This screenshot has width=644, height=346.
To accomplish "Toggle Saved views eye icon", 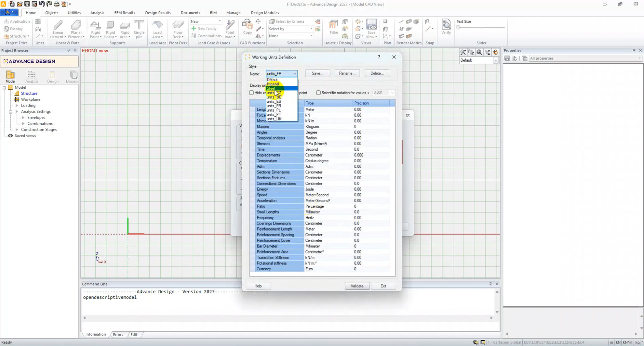I will [10, 135].
